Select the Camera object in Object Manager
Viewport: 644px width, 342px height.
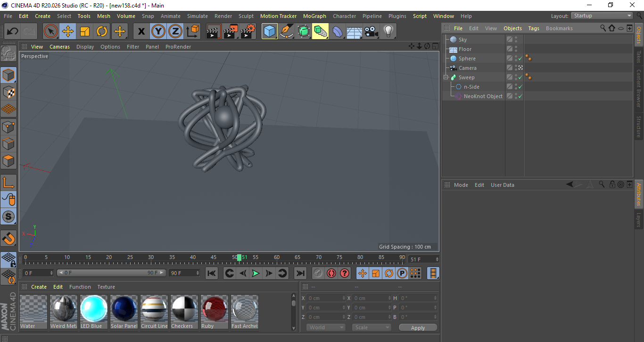point(468,68)
